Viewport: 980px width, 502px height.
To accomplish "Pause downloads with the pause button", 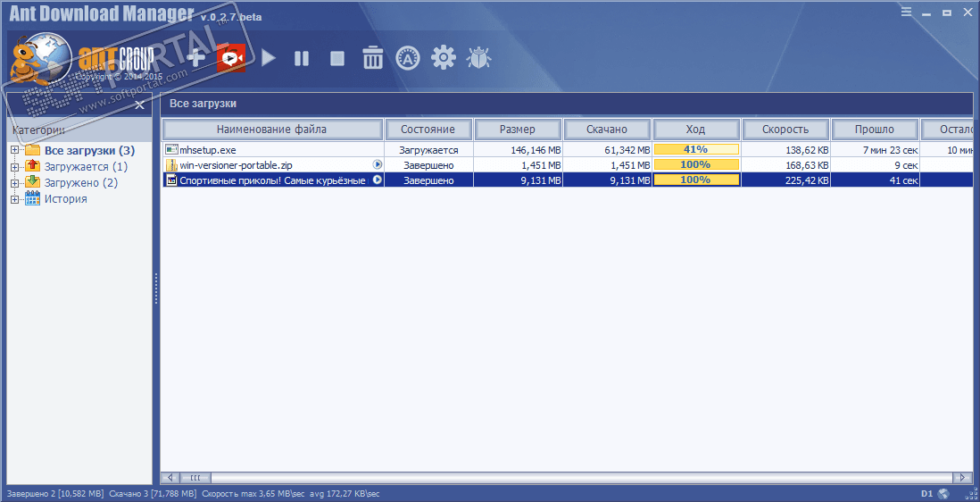I will click(x=302, y=59).
